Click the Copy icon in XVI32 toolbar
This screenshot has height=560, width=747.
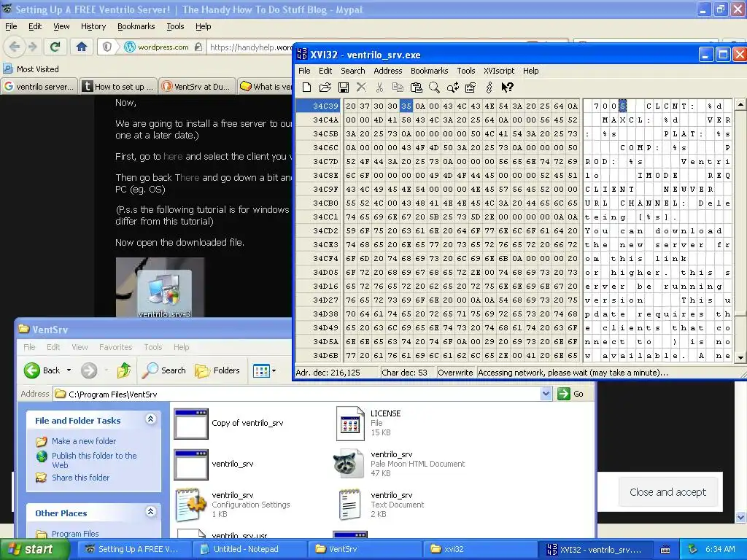click(398, 87)
